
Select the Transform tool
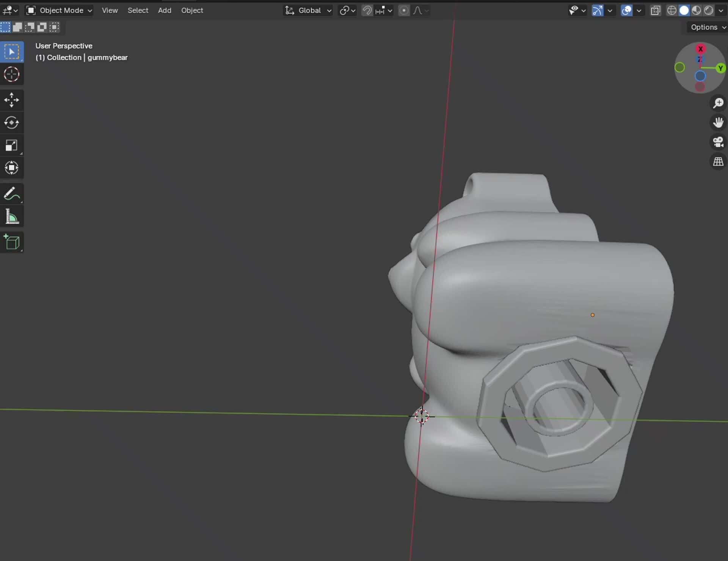point(12,168)
